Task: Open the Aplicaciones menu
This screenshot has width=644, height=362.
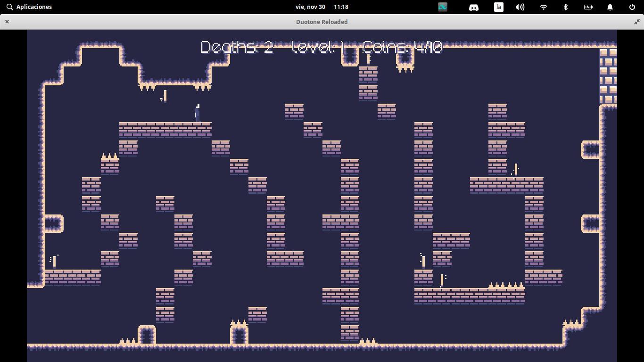Action: point(29,7)
